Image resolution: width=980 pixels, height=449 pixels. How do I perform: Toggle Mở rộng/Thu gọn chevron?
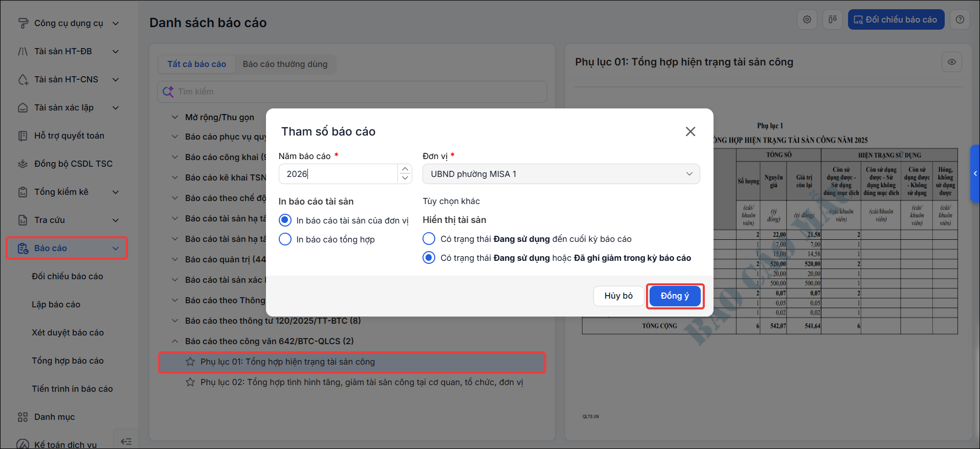(x=175, y=117)
